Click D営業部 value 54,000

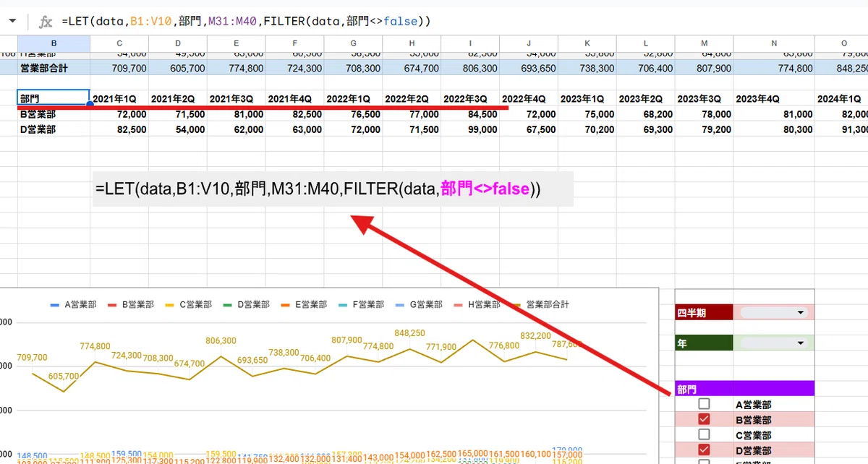[178, 129]
